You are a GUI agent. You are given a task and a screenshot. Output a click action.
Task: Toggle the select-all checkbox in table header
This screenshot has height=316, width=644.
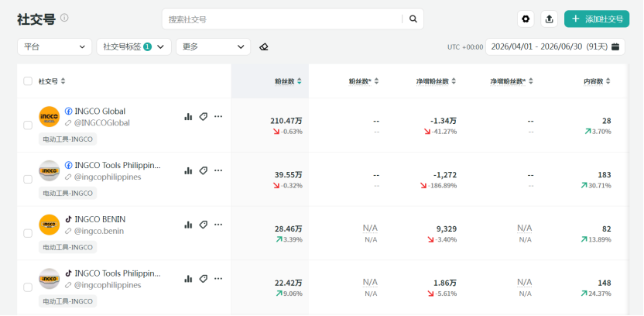click(28, 81)
